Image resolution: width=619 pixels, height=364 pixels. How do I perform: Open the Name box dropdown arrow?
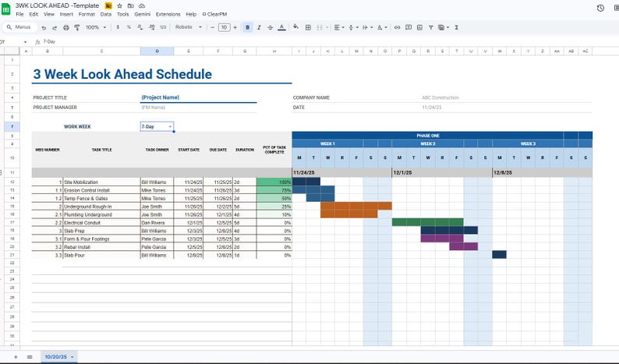25,42
